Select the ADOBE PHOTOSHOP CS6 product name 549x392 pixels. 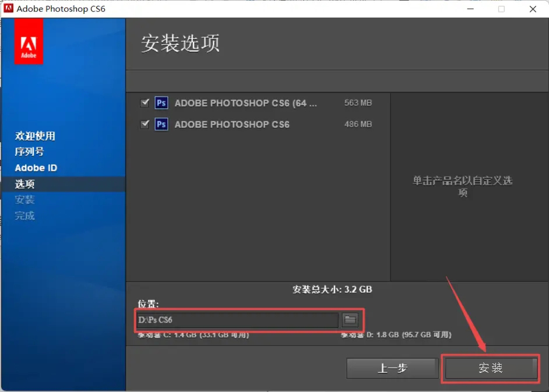(232, 124)
